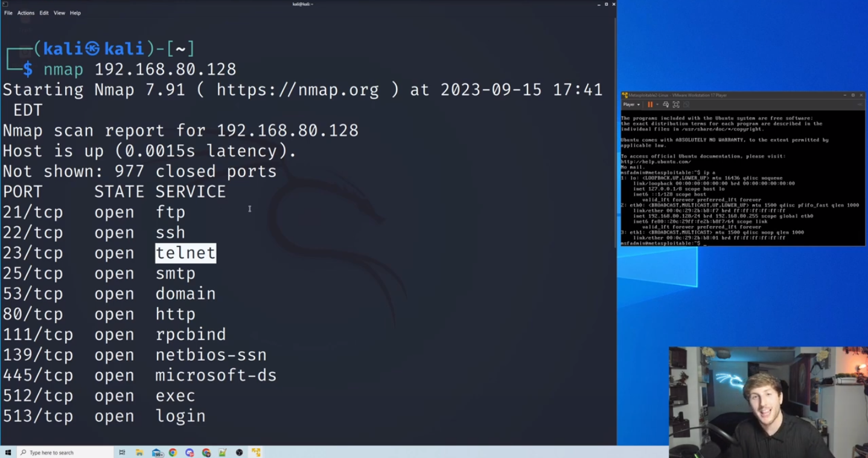
Task: Click the smtp service name
Action: coord(176,273)
